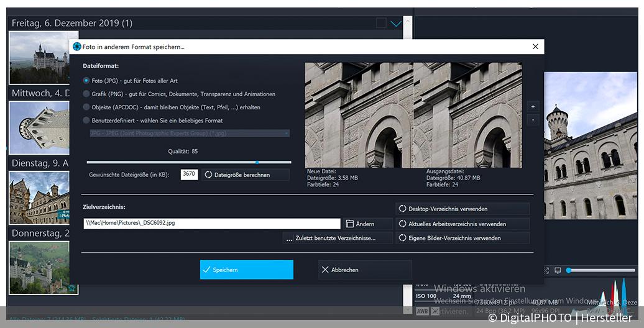The height and width of the screenshot is (328, 644).
Task: Click the star icon on Donnerstag thumbnail
Action: point(72,288)
